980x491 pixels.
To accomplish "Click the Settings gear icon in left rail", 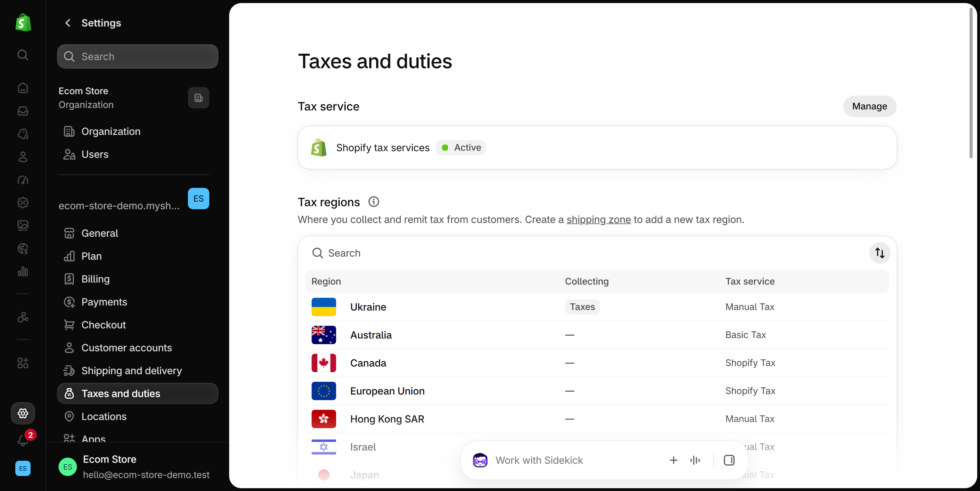I will pyautogui.click(x=23, y=413).
